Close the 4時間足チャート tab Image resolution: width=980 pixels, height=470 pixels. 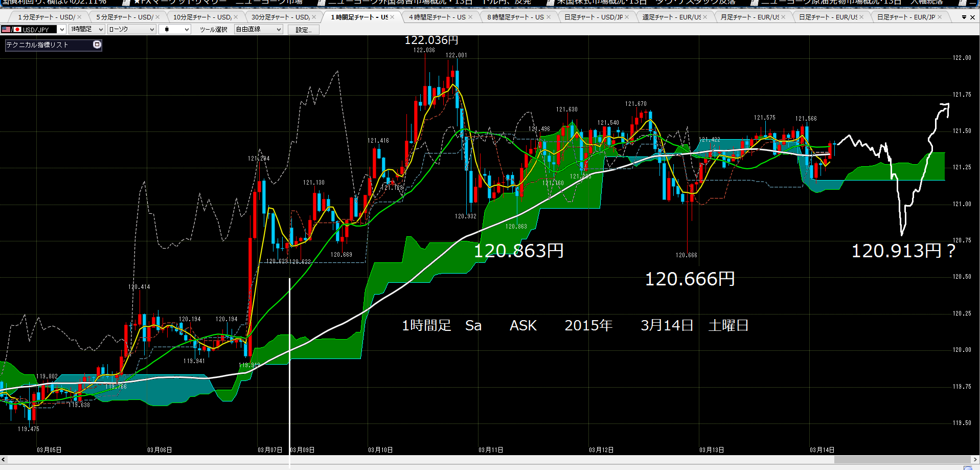(x=470, y=17)
